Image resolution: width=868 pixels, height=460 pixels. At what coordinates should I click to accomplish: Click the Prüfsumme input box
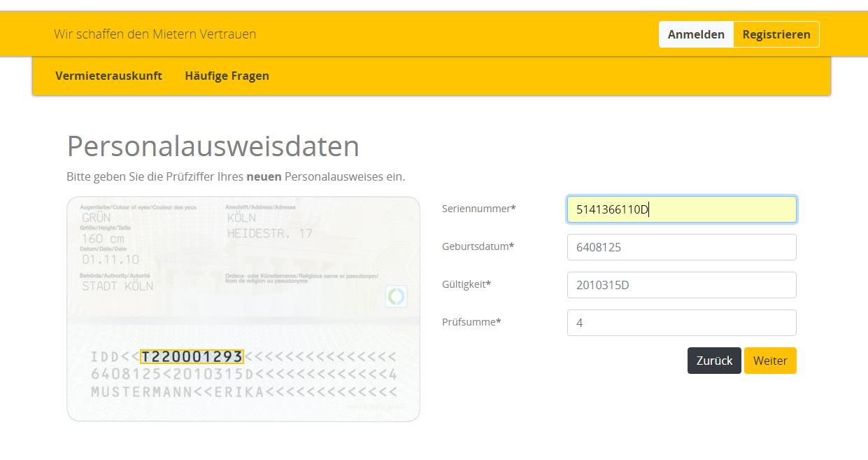(681, 323)
